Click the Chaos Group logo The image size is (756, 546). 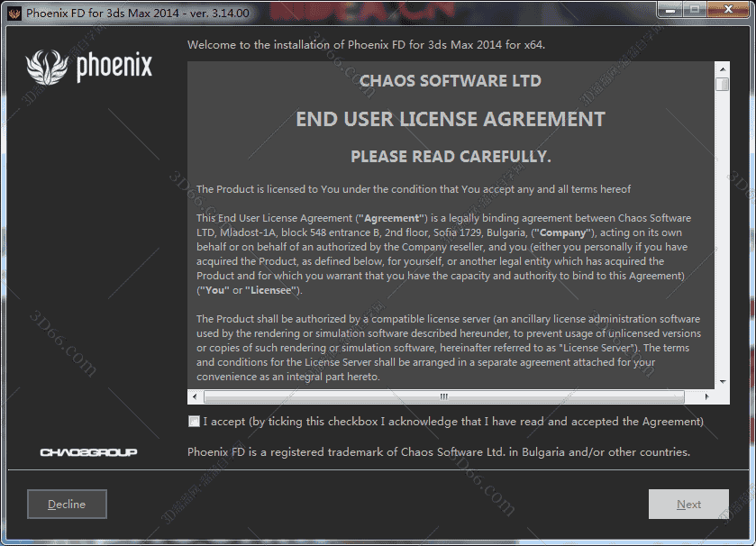coord(88,452)
